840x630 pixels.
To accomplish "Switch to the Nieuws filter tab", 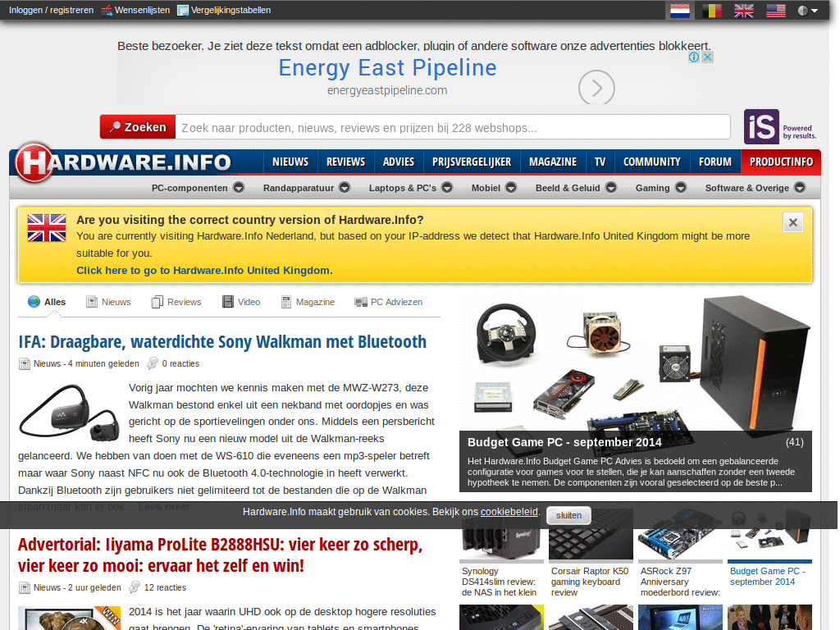I will 109,302.
